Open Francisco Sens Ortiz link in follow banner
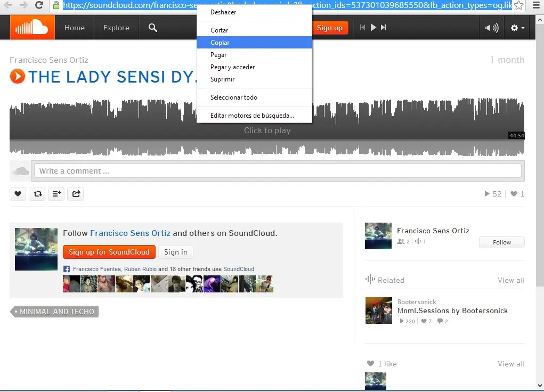Image resolution: width=544 pixels, height=392 pixels. 130,233
